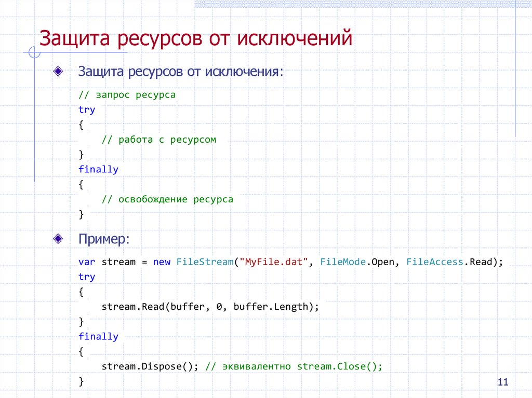Screen dimensions: 532x398
Task: Click 'stream.Read(buffer, 0, buffer.Length)' line
Action: pyautogui.click(x=208, y=306)
